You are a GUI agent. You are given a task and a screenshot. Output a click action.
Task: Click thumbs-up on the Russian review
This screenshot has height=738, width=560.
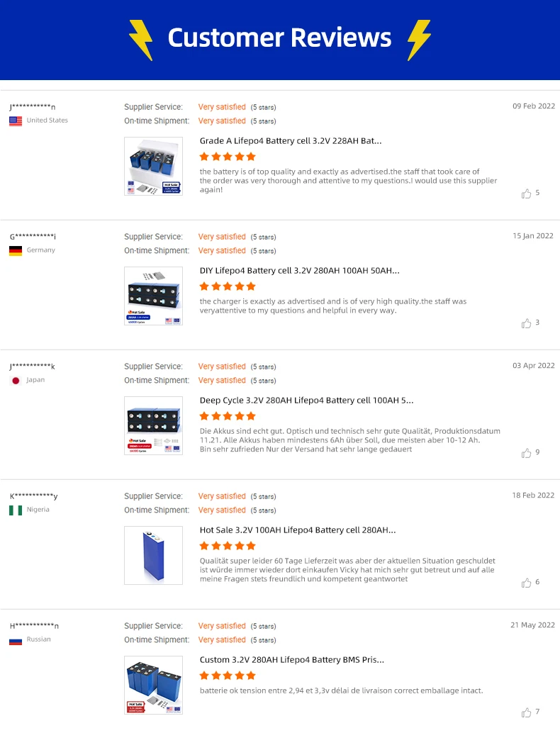click(x=526, y=712)
